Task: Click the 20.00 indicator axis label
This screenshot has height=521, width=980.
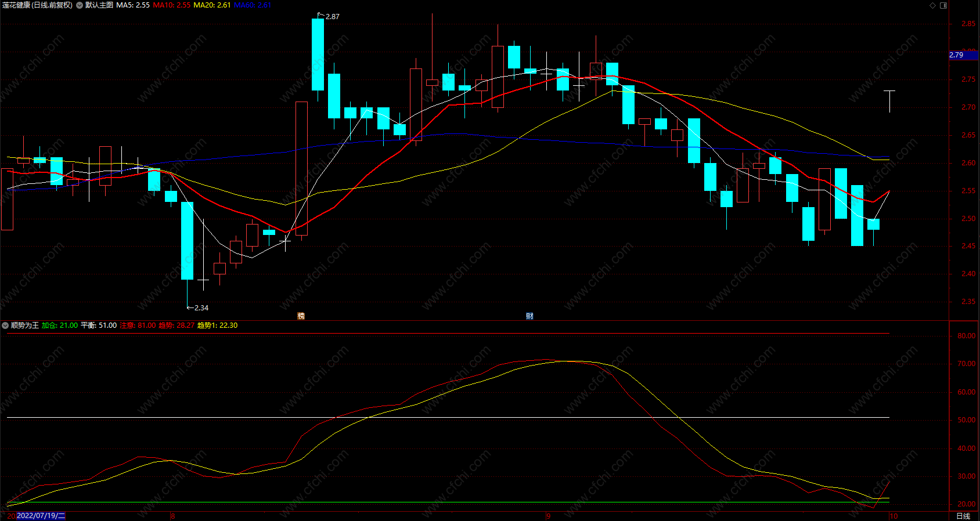Action: point(966,504)
